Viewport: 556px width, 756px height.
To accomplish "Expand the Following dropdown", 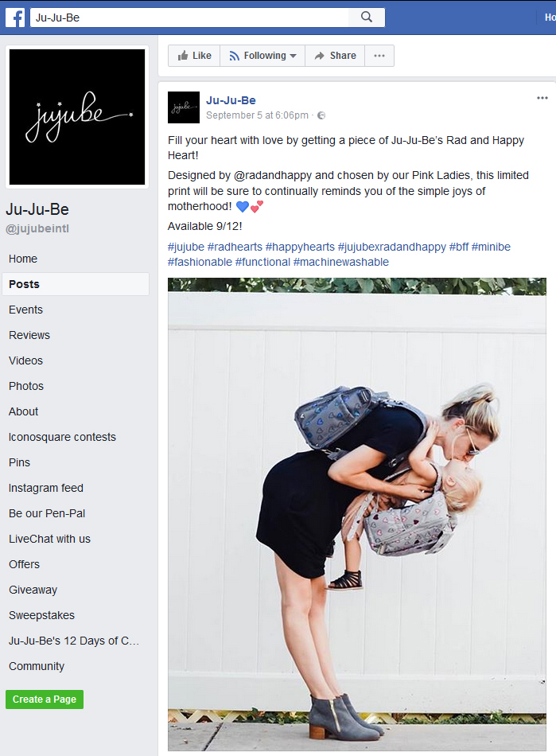I will [262, 56].
